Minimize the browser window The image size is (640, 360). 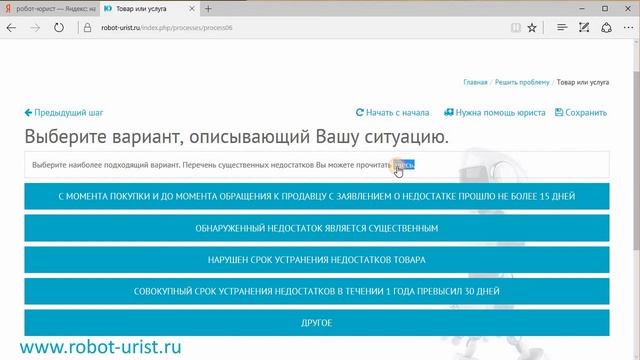pyautogui.click(x=582, y=9)
